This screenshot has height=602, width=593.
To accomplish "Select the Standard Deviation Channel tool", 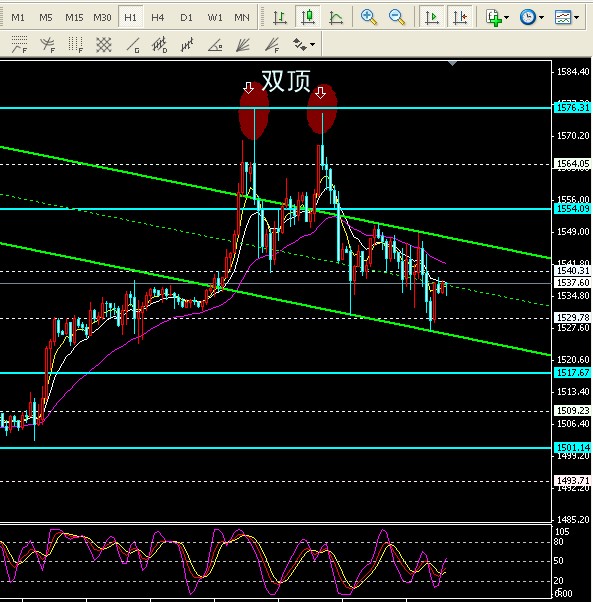I will [x=160, y=45].
